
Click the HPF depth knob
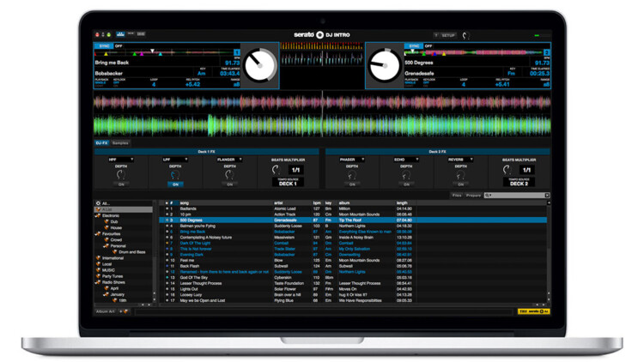121,175
